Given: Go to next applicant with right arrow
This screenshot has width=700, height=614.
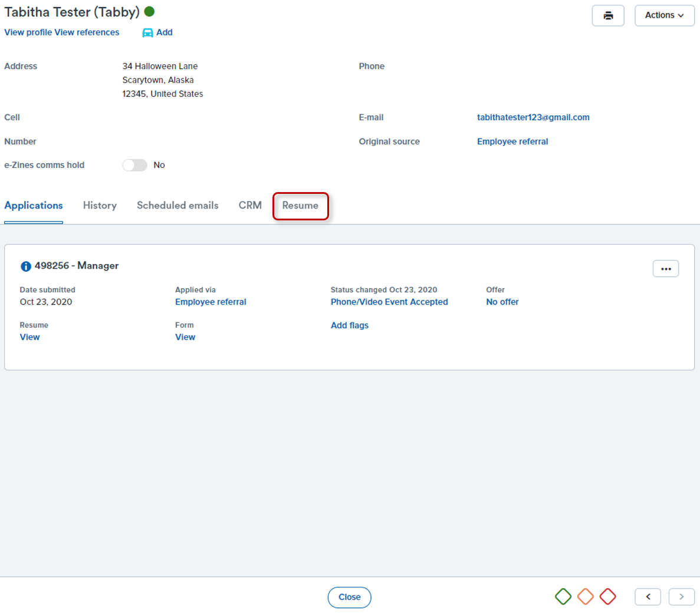Looking at the screenshot, I should 681,596.
